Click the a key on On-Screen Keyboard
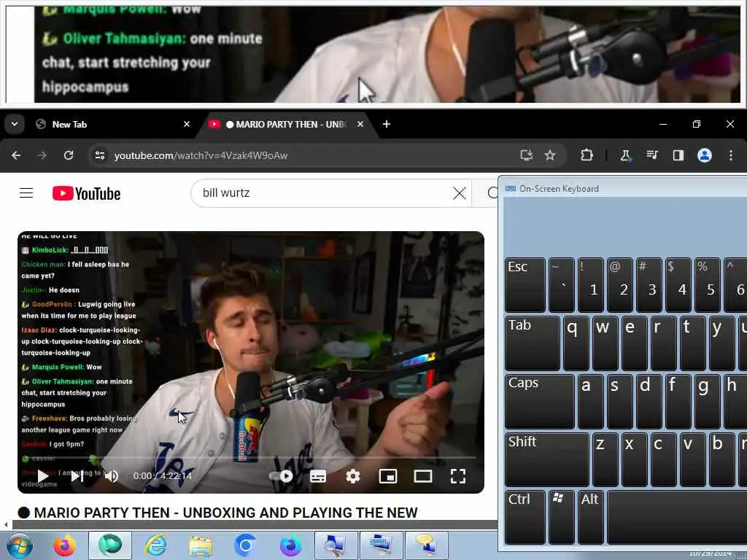Viewport: 747px width, 560px height. click(591, 402)
